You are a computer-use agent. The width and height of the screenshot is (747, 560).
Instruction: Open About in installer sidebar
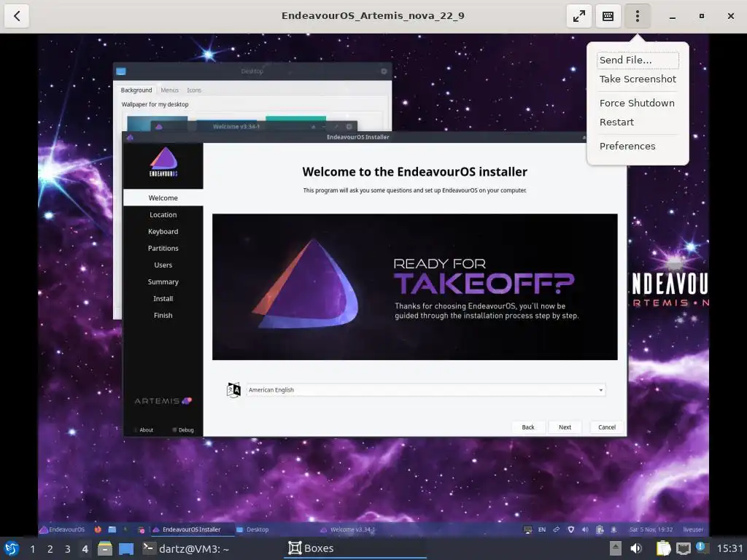click(144, 430)
